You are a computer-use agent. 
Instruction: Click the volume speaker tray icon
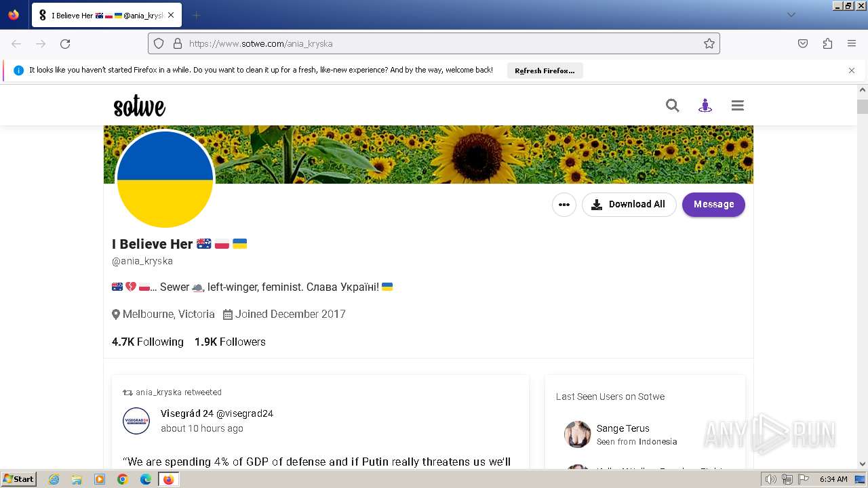[771, 479]
